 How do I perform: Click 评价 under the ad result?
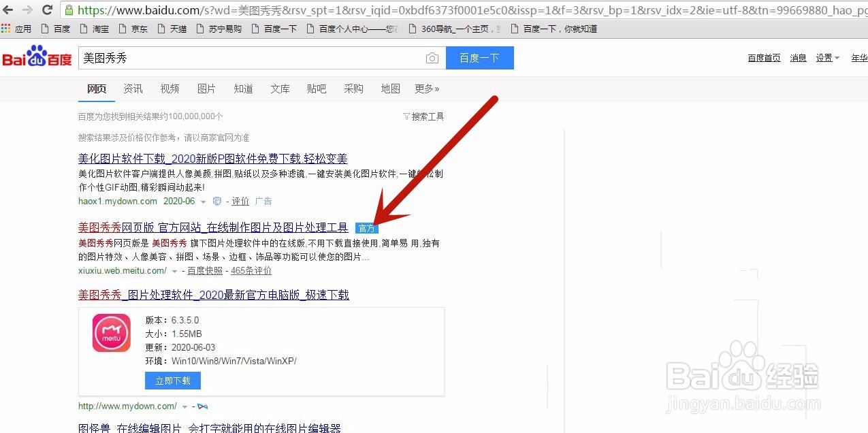[x=240, y=201]
